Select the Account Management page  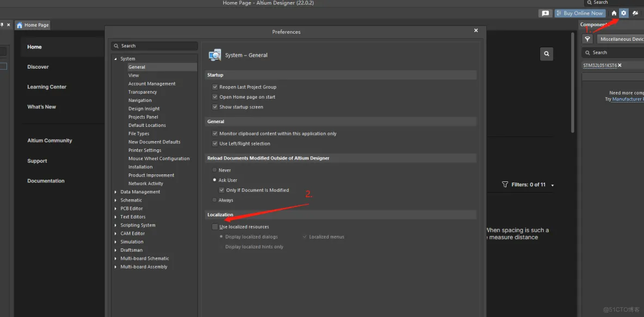coord(152,83)
